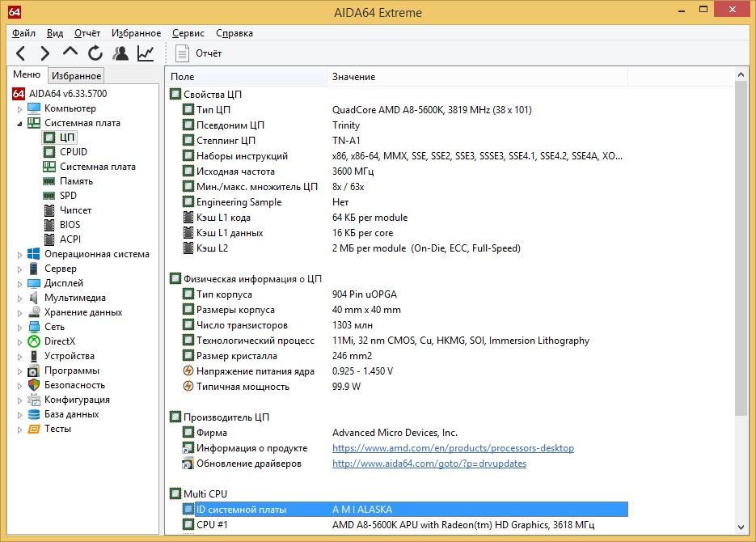The image size is (756, 542).
Task: Expand the Сеть tree node
Action: [19, 328]
